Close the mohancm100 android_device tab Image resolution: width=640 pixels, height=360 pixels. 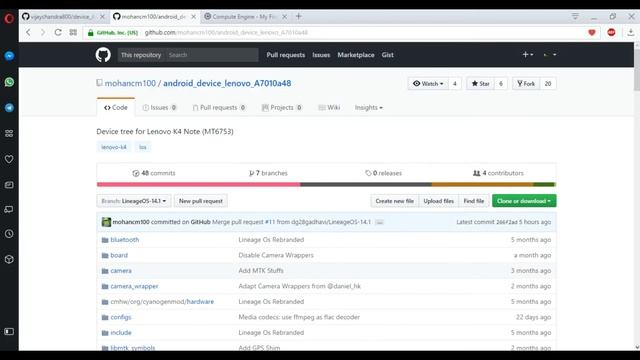click(193, 17)
